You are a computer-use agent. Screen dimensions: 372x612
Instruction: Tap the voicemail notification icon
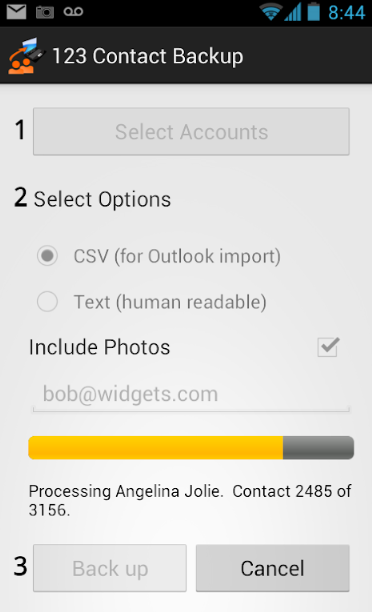coord(73,12)
